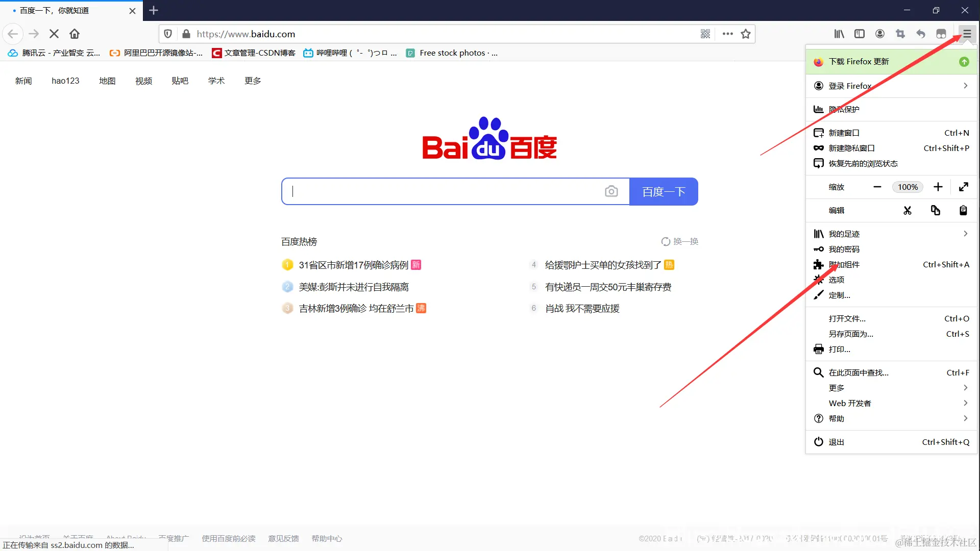Click the 百度一下 search button
The height and width of the screenshot is (551, 980).
point(664,191)
